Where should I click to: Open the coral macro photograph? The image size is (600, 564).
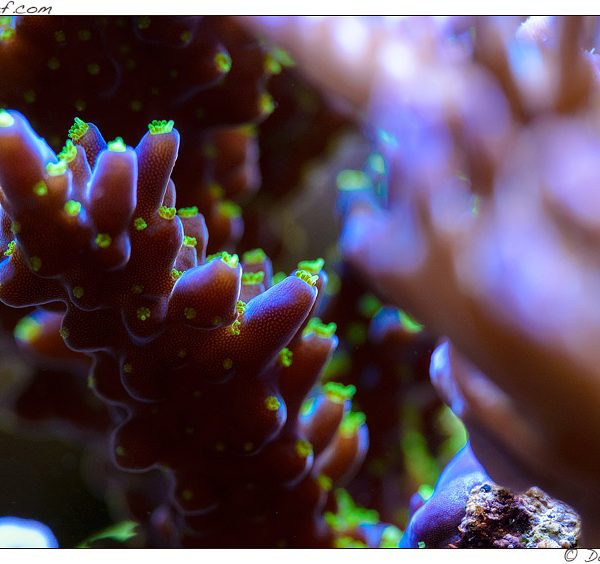pyautogui.click(x=300, y=282)
